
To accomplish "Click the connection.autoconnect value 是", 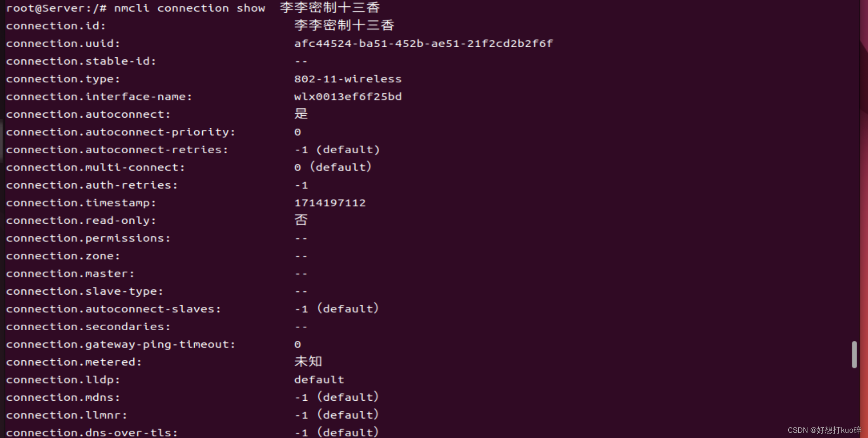I will click(301, 114).
